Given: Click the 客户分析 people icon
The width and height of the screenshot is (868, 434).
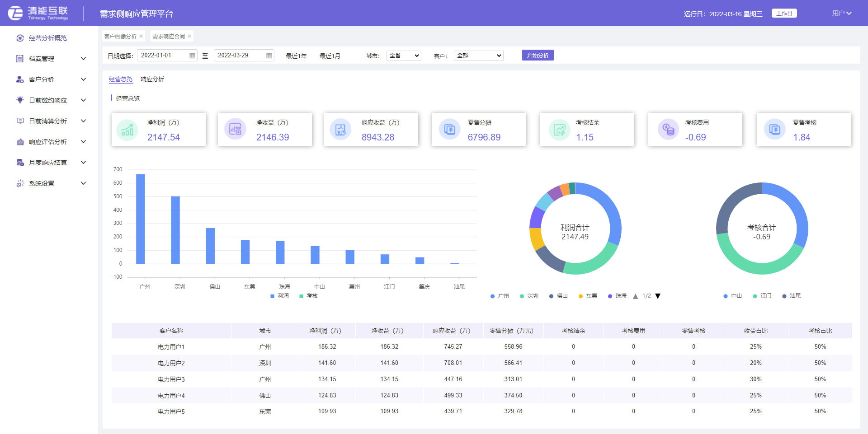Looking at the screenshot, I should point(20,79).
